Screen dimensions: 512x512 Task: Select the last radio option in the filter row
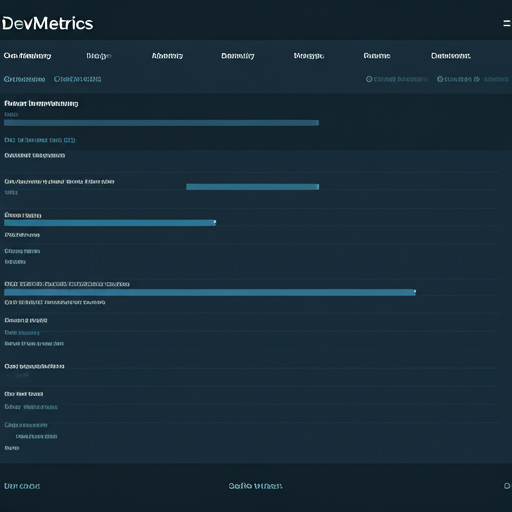[477, 79]
